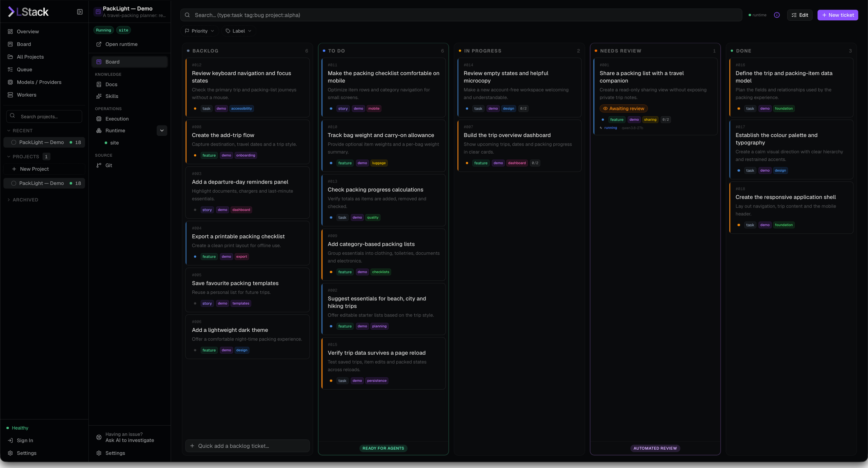Click the Runtime icon under Operations

pyautogui.click(x=99, y=131)
